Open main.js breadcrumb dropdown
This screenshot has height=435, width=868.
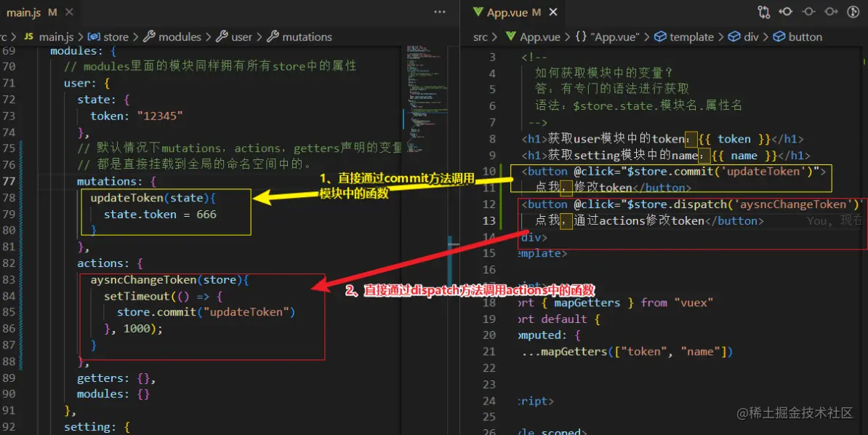pyautogui.click(x=56, y=37)
